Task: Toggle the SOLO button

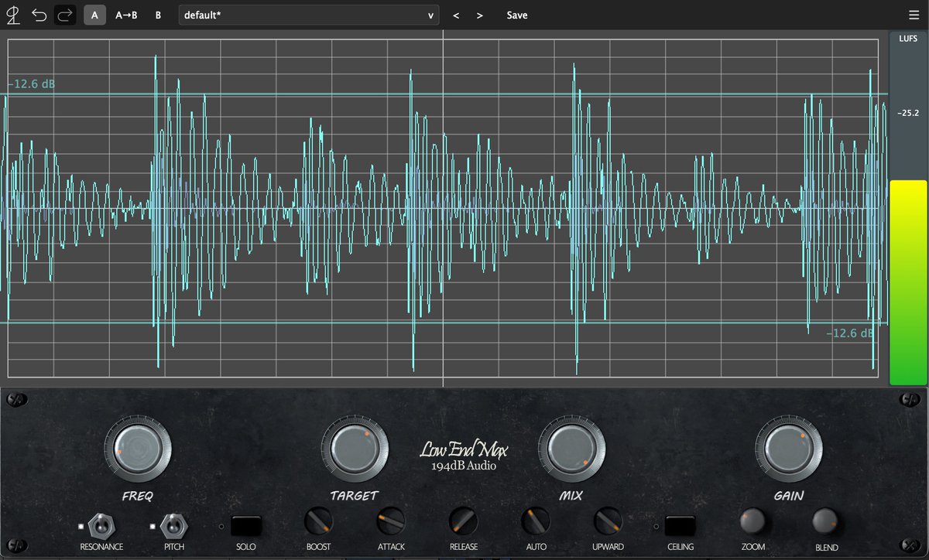Action: pyautogui.click(x=246, y=526)
